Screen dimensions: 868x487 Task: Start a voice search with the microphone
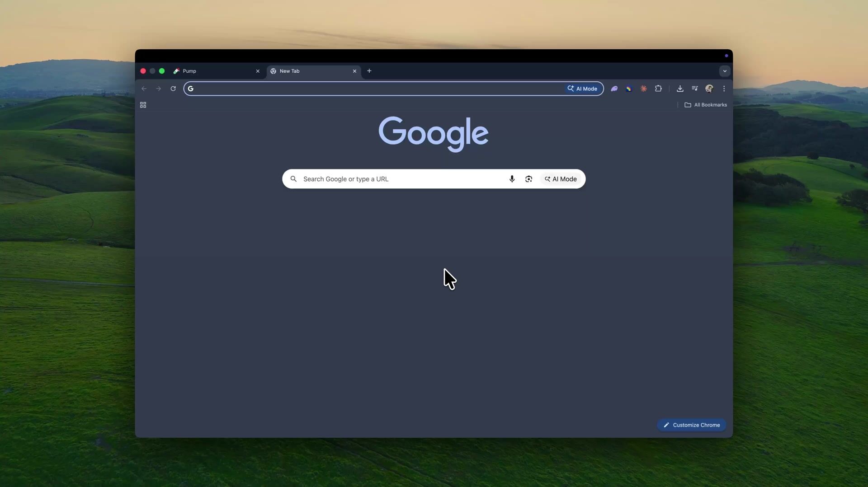512,179
